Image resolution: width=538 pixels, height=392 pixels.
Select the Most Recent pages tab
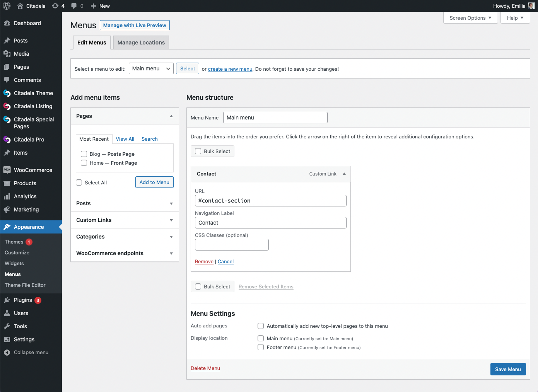click(x=94, y=139)
